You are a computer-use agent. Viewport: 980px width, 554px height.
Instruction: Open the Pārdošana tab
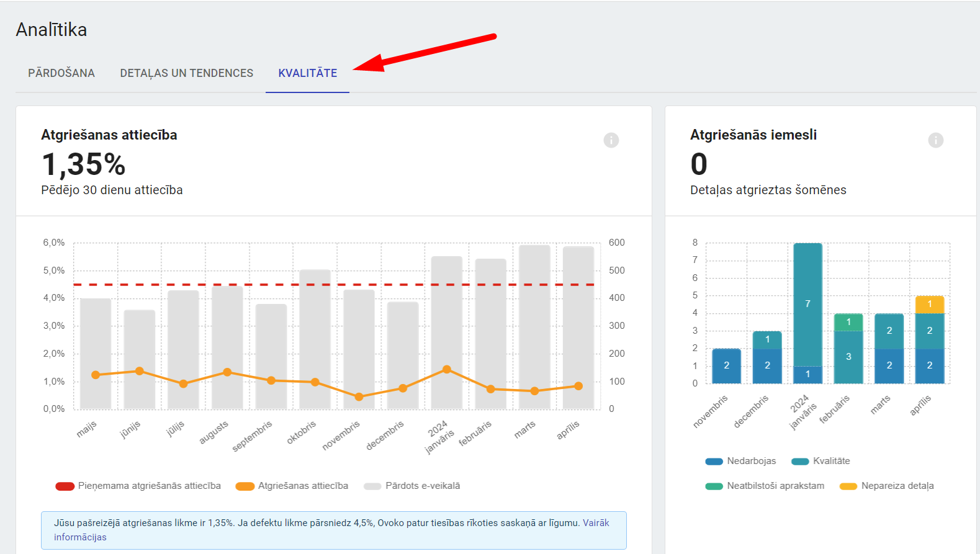(x=61, y=73)
